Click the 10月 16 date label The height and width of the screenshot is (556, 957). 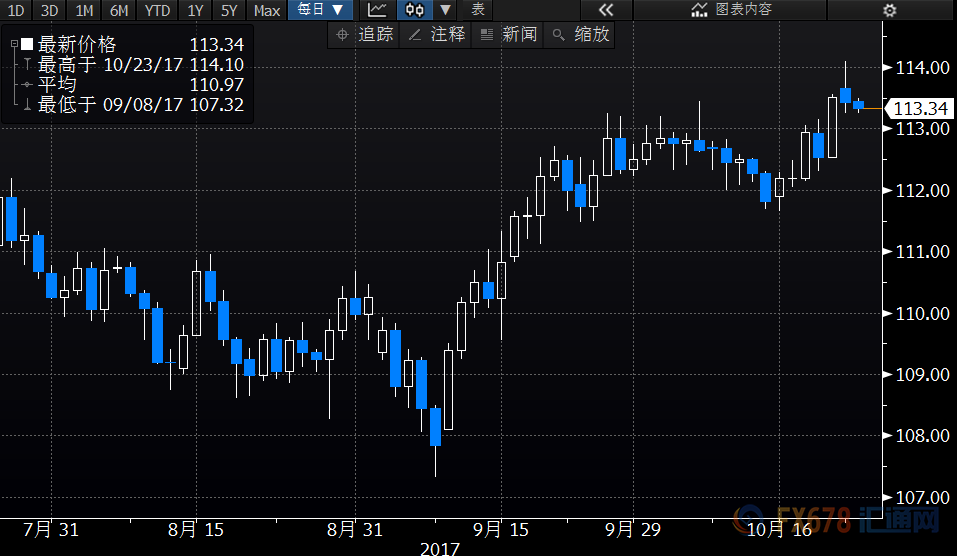[x=779, y=529]
